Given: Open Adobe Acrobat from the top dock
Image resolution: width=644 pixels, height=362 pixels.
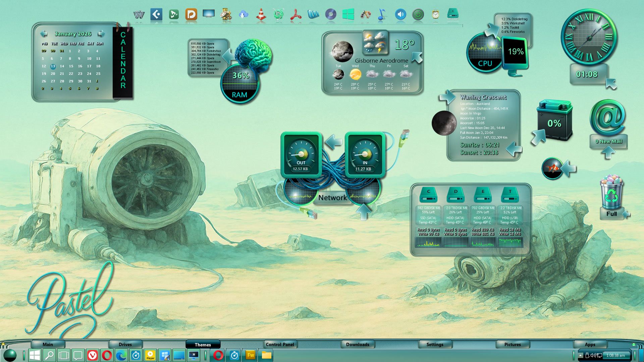Looking at the screenshot, I should [x=296, y=15].
